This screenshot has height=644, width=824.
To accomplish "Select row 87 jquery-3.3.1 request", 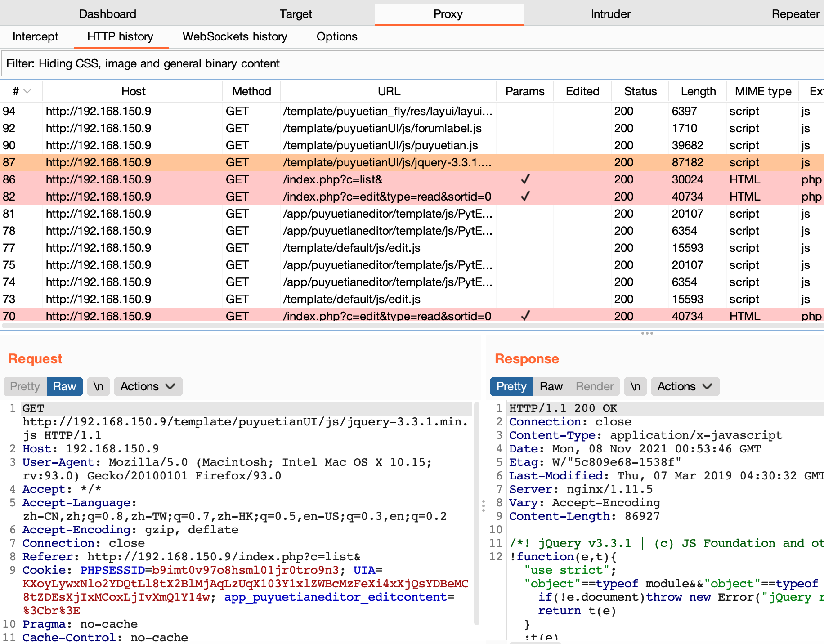I will pyautogui.click(x=412, y=162).
